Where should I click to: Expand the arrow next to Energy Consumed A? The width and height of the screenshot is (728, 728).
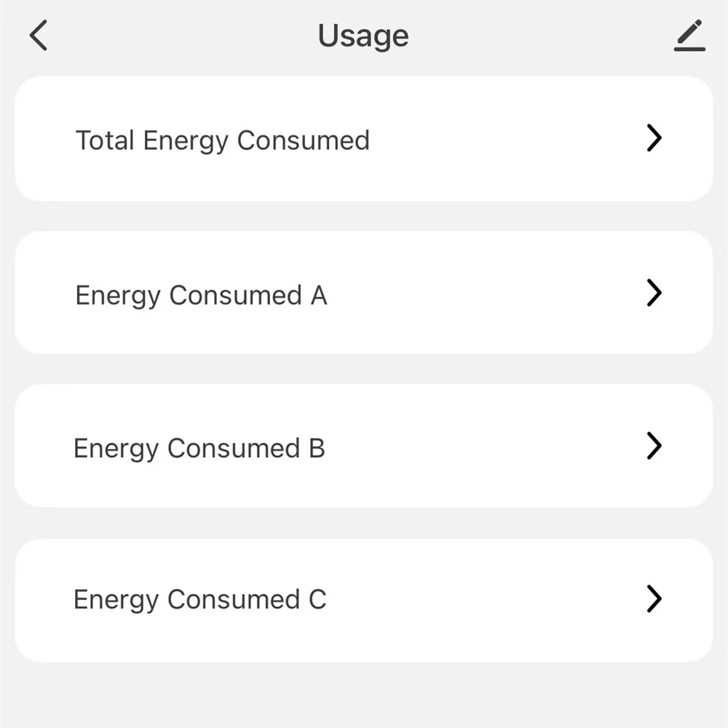coord(654,293)
